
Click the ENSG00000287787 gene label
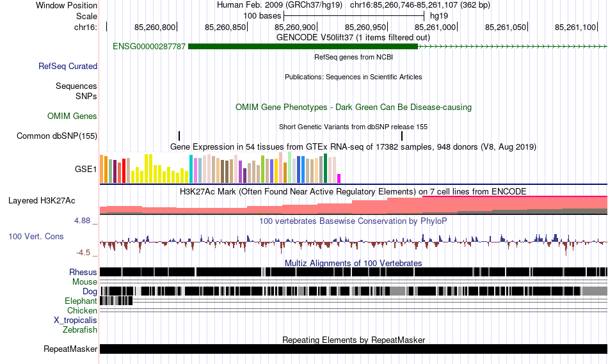tap(149, 47)
